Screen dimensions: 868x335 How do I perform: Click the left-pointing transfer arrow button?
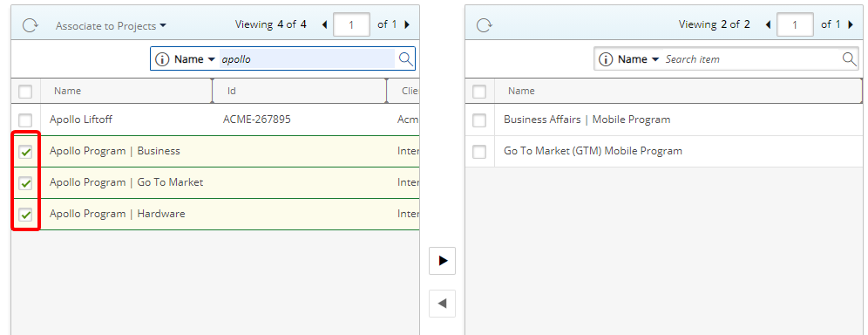tap(443, 304)
